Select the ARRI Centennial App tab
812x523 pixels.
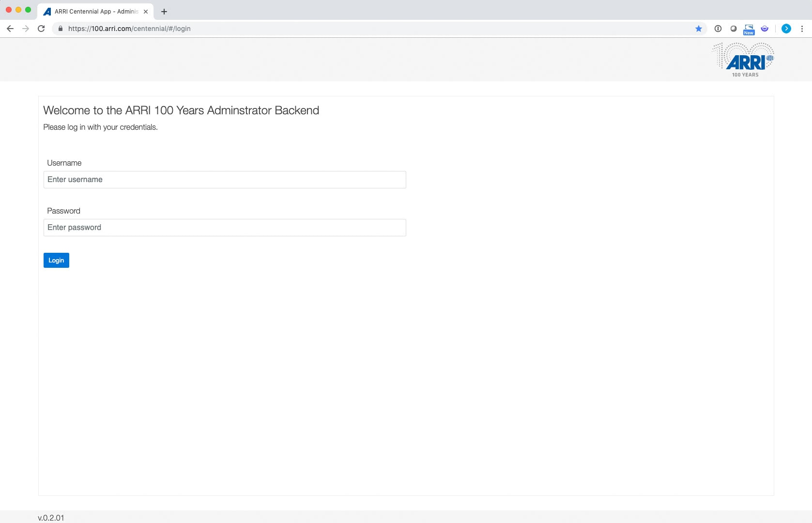pyautogui.click(x=95, y=12)
